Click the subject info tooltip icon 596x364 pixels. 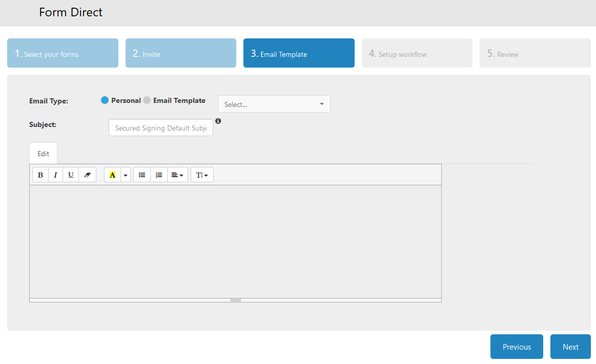tap(218, 121)
